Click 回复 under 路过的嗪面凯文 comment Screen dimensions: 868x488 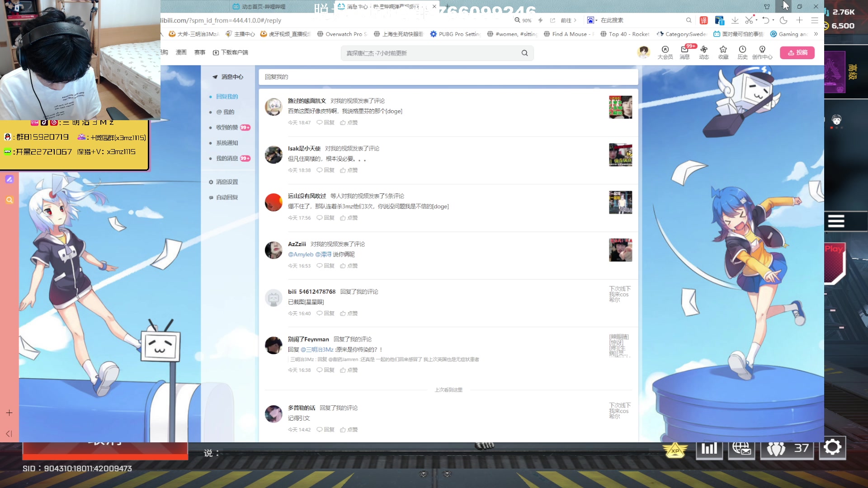pos(325,122)
